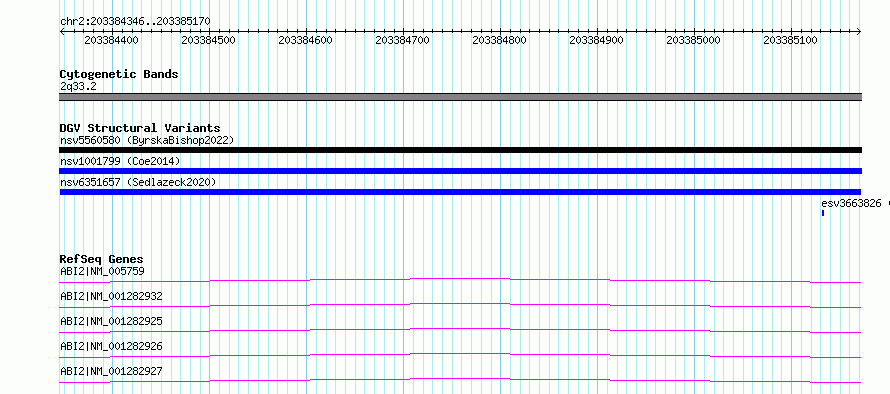Screen dimensions: 890x394
Task: Click the gray 2q33.2 cytogenetic band bar
Action: pos(460,97)
